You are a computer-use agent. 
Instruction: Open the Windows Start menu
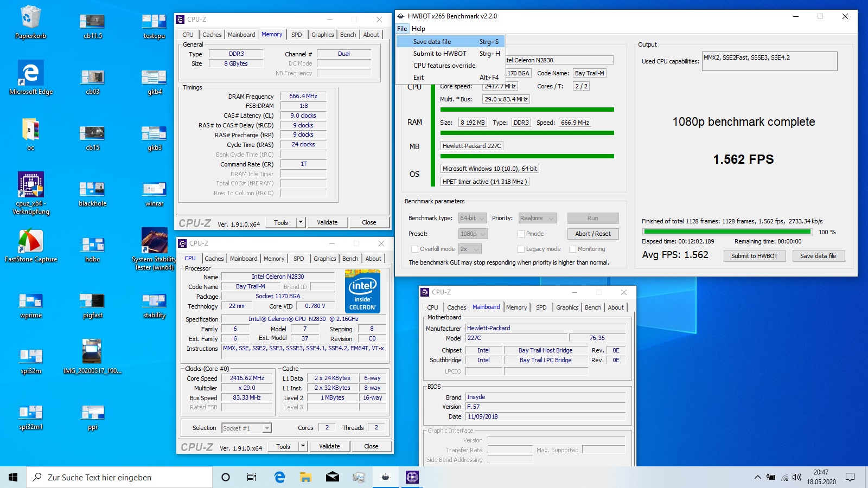pos(13,477)
